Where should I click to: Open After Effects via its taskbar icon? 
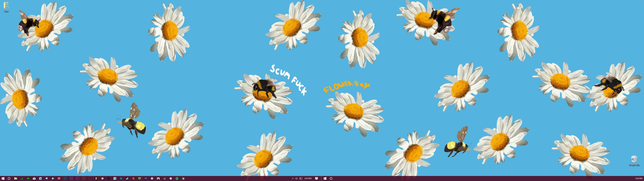(71, 178)
